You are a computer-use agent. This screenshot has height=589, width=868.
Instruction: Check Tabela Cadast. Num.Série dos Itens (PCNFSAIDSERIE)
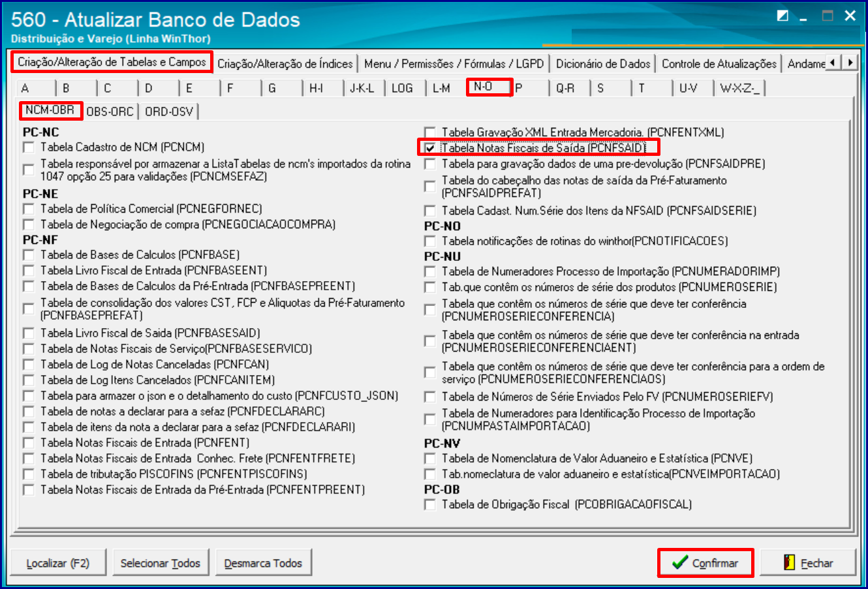tap(430, 211)
